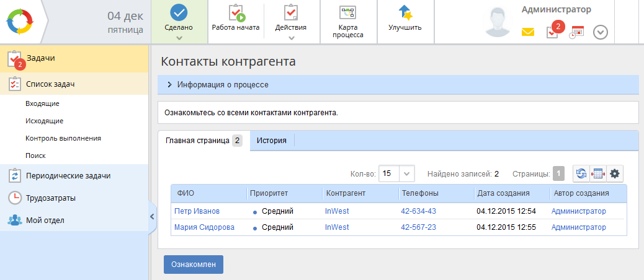The image size is (644, 280).
Task: Open contact Петр Иванов link
Action: [197, 211]
